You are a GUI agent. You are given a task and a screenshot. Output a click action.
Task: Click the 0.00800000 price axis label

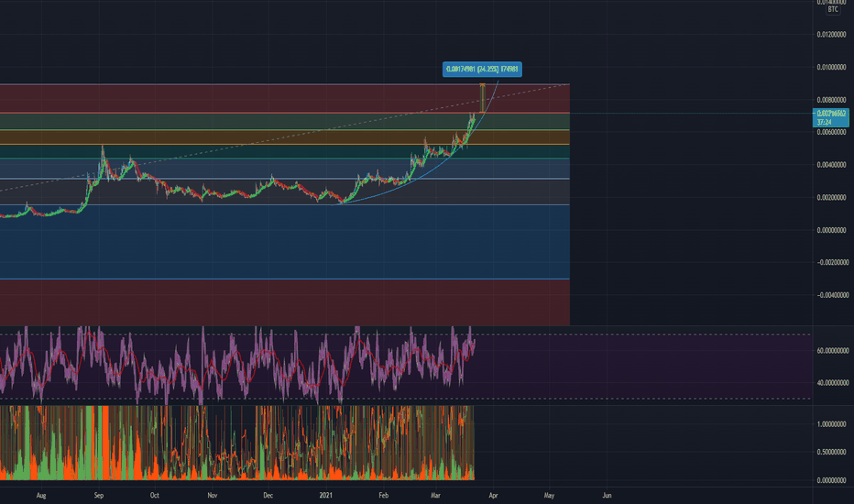click(831, 100)
